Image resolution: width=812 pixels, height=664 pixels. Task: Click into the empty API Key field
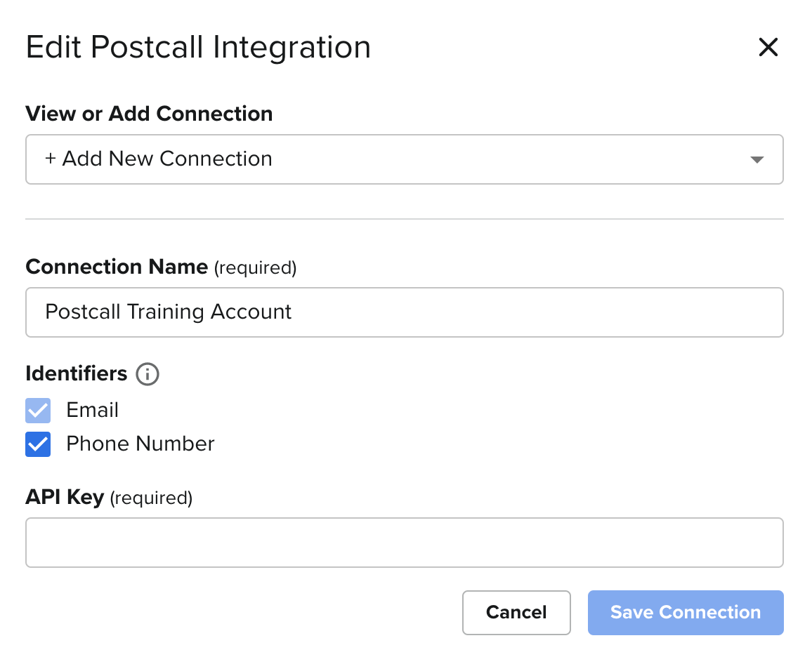pos(404,543)
